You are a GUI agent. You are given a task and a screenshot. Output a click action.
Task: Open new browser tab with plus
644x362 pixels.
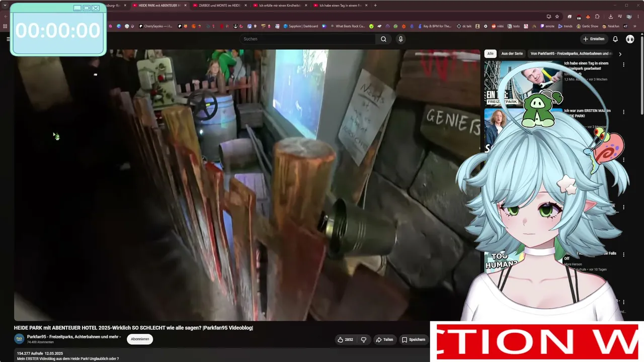coord(375,6)
